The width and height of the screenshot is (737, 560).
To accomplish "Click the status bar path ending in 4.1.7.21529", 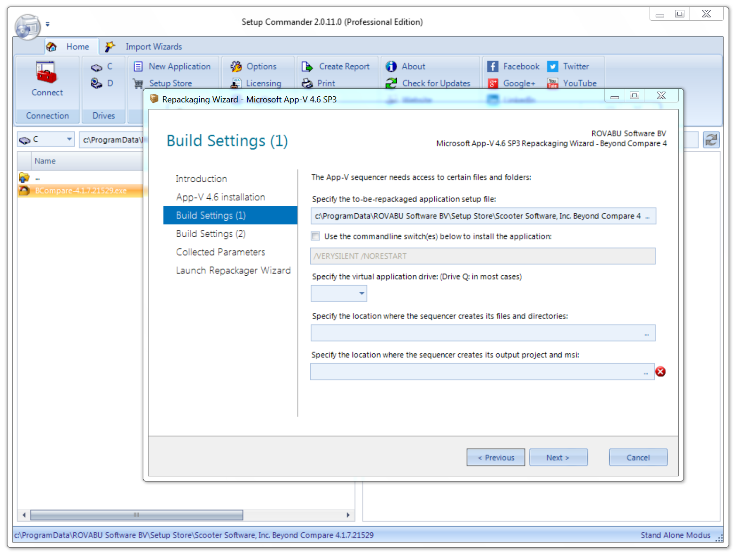I will point(194,535).
